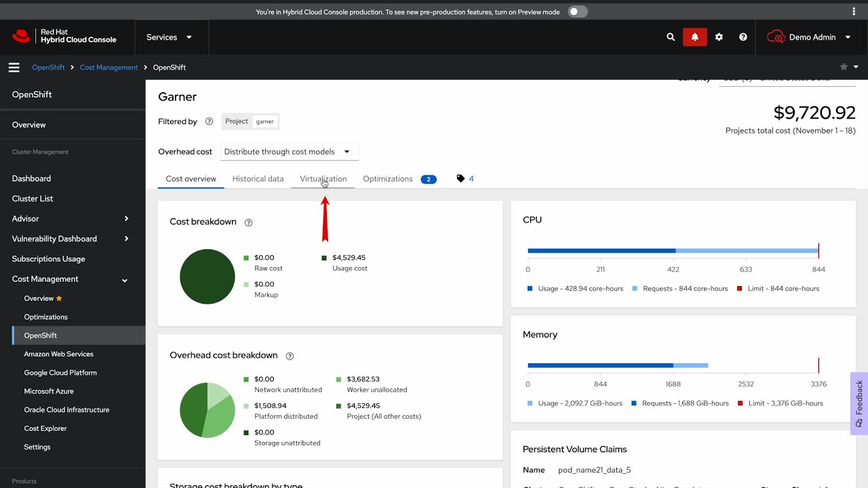This screenshot has height=488, width=868.
Task: Open the Overhead cost distribution dropdown
Action: click(x=289, y=152)
